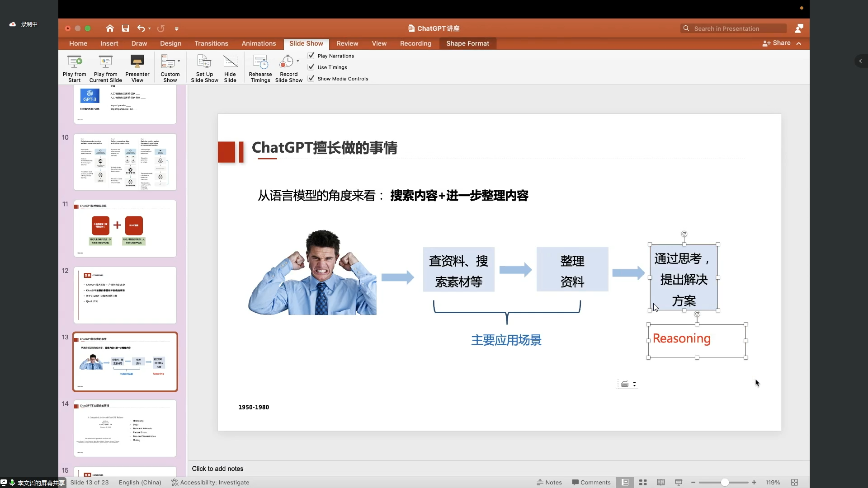
Task: Open Presenter View
Action: 137,68
